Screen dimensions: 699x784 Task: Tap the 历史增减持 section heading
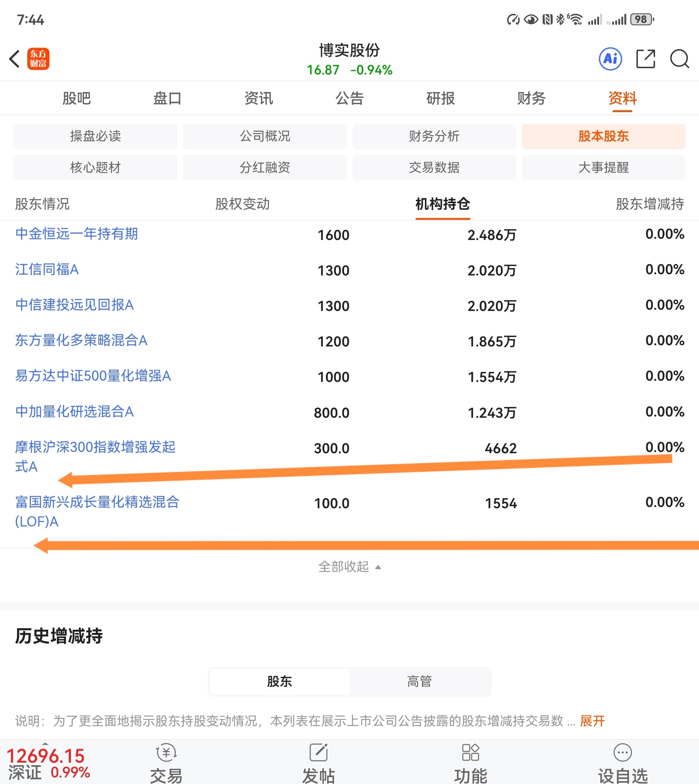tap(59, 636)
